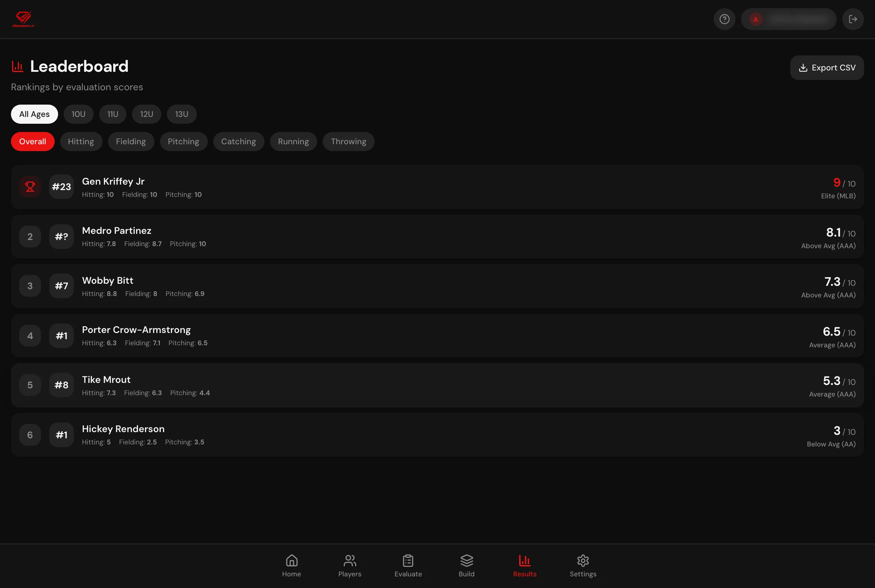The width and height of the screenshot is (875, 588).
Task: Switch to the Hitting category
Action: (x=81, y=142)
